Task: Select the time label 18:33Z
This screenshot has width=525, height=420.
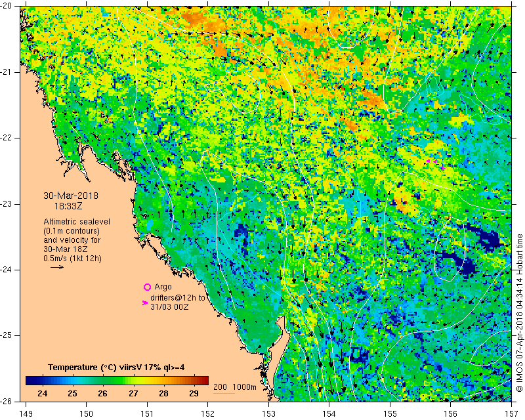Action: [x=68, y=206]
